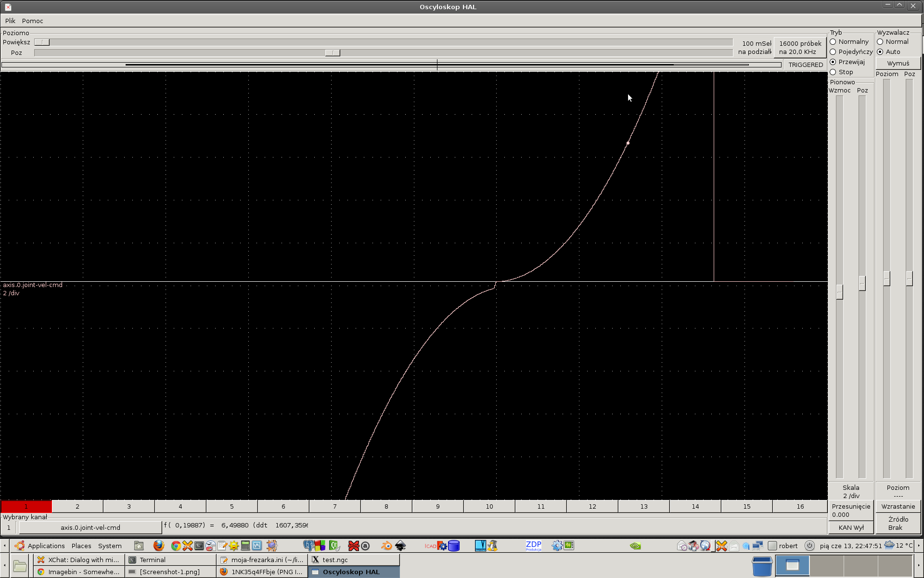
Task: Launch the ICAD panel icon
Action: pos(430,546)
